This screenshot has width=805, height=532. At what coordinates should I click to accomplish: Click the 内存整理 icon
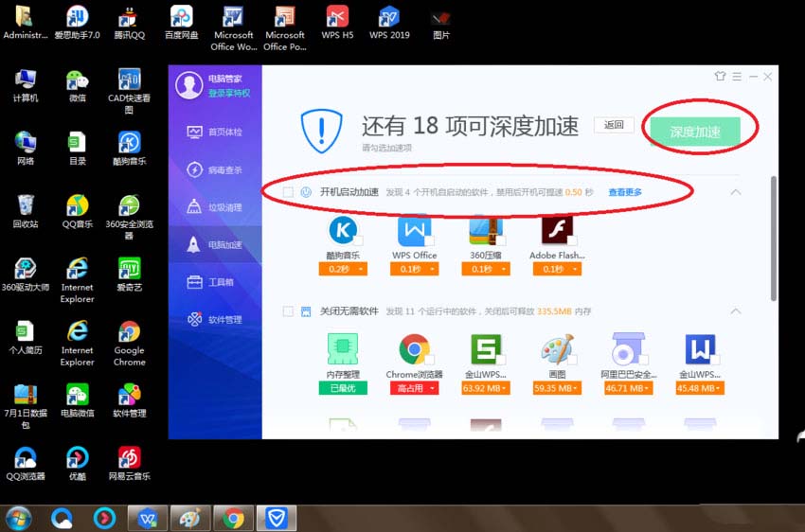pyautogui.click(x=343, y=349)
